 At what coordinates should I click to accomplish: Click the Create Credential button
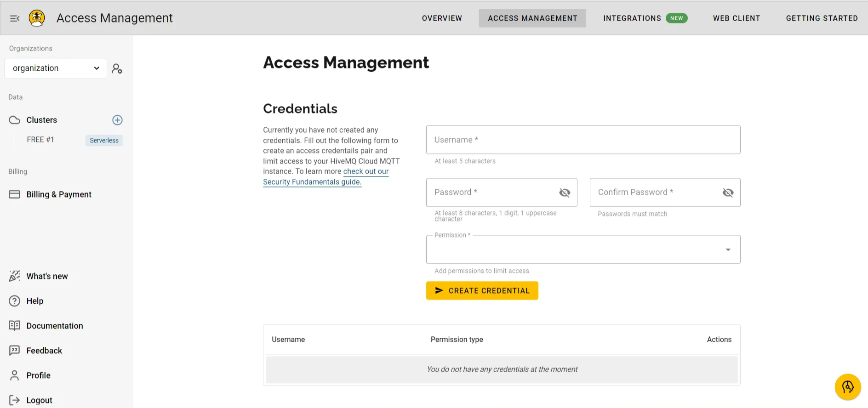[x=482, y=290]
